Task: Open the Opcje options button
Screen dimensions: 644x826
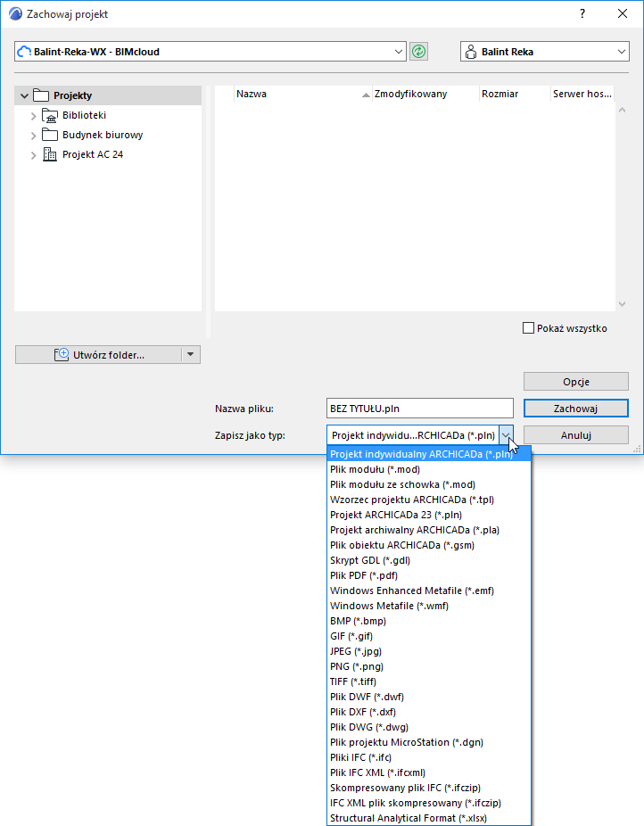Action: tap(575, 382)
